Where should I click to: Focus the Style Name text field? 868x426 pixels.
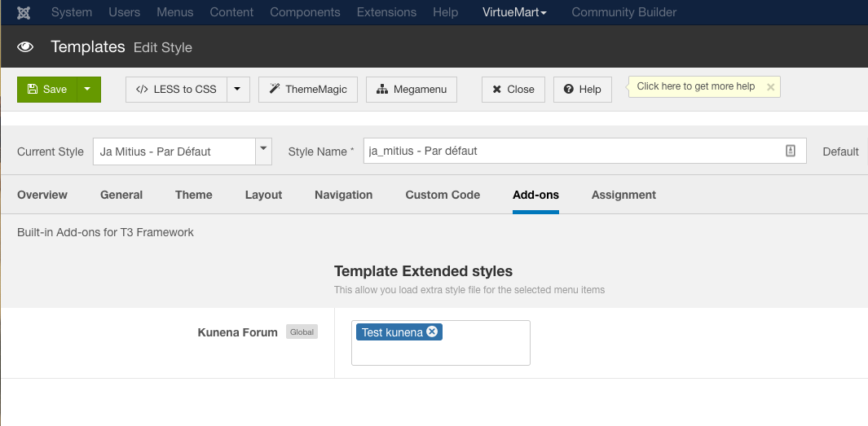(x=571, y=151)
